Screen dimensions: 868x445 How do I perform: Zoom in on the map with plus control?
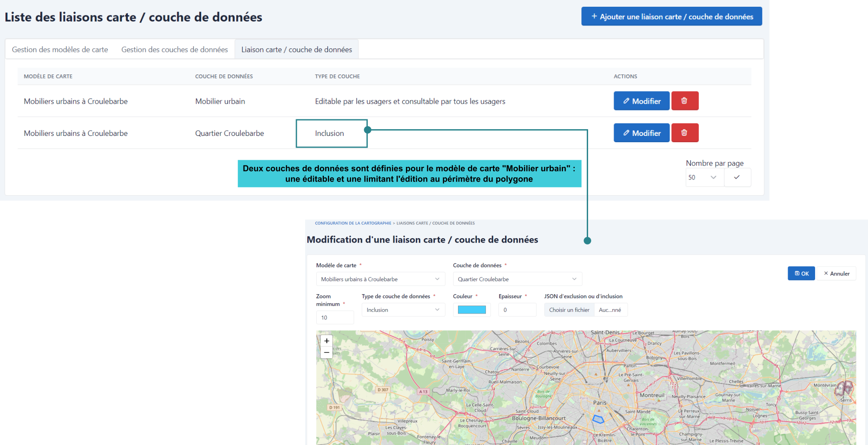[327, 341]
